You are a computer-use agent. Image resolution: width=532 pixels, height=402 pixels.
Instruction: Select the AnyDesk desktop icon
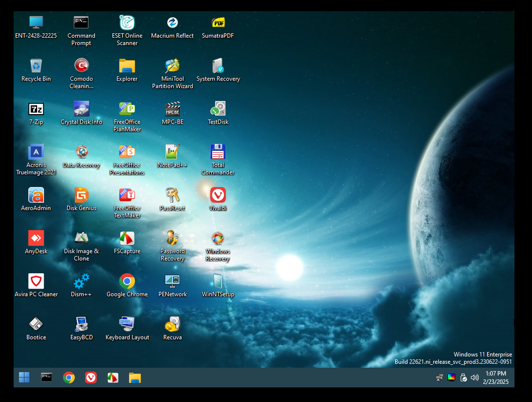[x=36, y=238]
